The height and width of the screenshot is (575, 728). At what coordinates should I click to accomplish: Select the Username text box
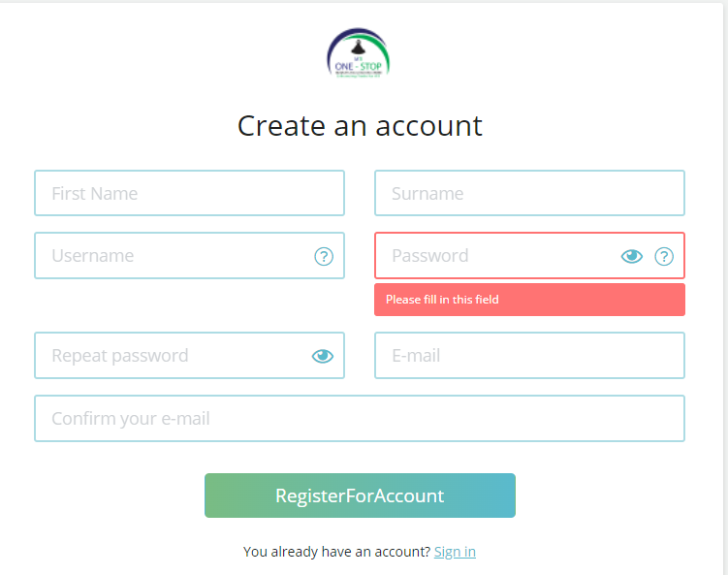189,255
